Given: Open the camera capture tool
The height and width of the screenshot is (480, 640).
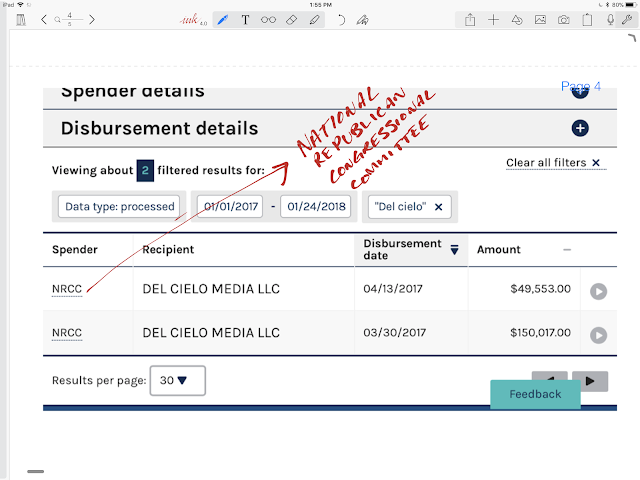Looking at the screenshot, I should [564, 20].
